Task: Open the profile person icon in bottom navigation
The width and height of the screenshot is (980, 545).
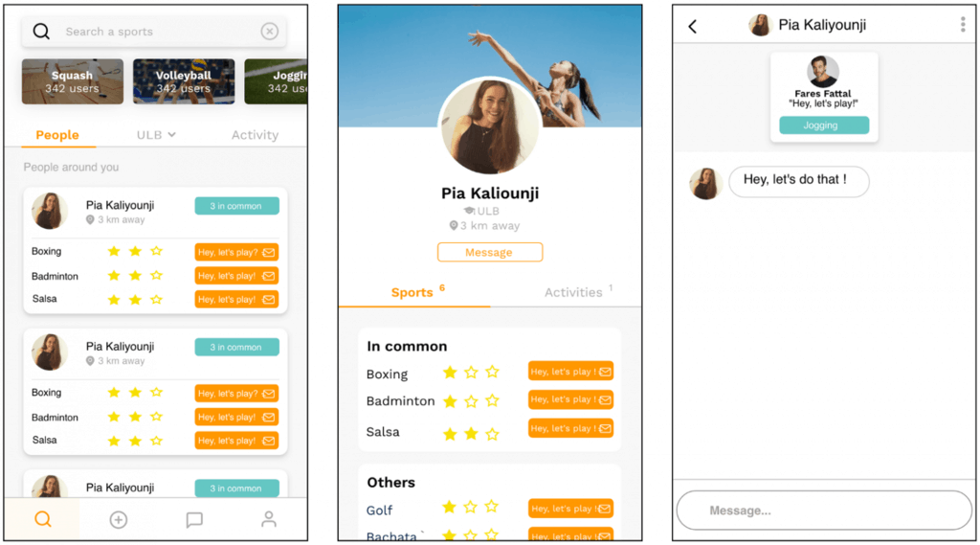Action: pos(269,519)
